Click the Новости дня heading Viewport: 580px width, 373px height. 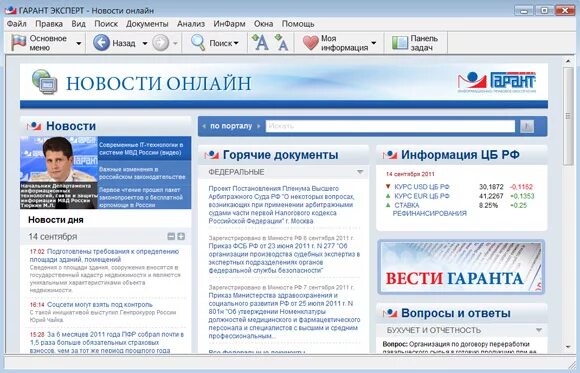(x=56, y=220)
